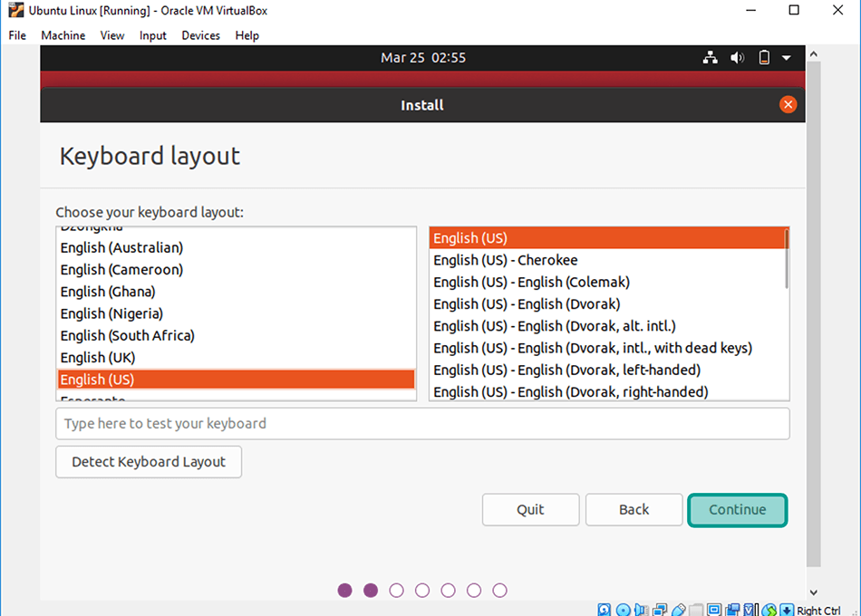This screenshot has width=861, height=616.
Task: Open the File menu
Action: 17,35
